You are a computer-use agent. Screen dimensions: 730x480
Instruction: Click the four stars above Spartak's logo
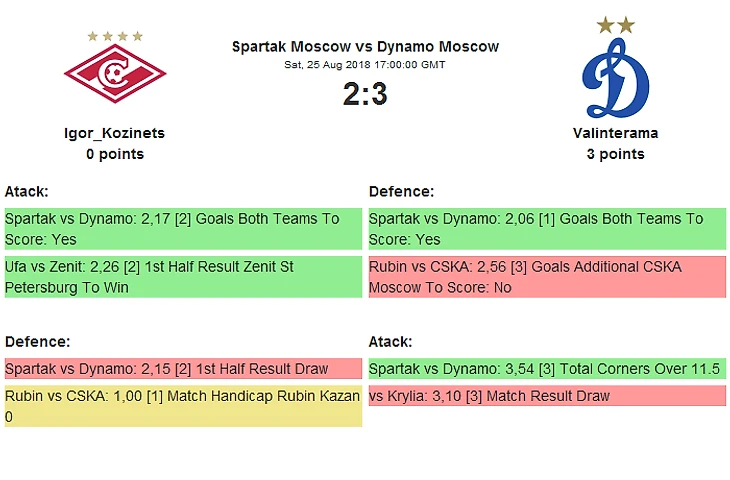[x=115, y=36]
